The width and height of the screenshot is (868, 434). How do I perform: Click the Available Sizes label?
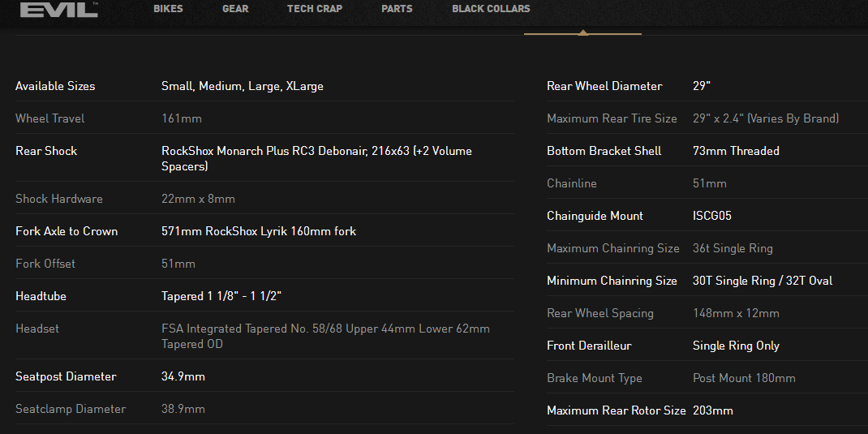coord(55,86)
